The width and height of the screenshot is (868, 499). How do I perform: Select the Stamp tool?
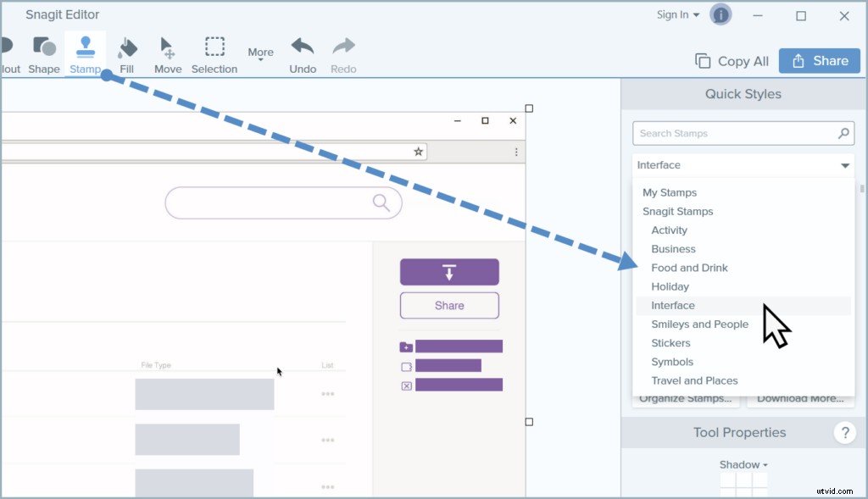pyautogui.click(x=85, y=53)
